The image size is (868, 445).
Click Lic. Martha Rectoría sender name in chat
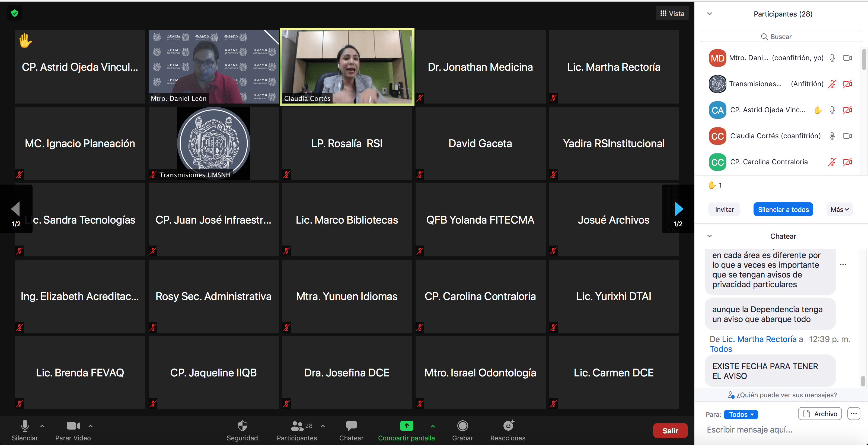click(x=759, y=339)
